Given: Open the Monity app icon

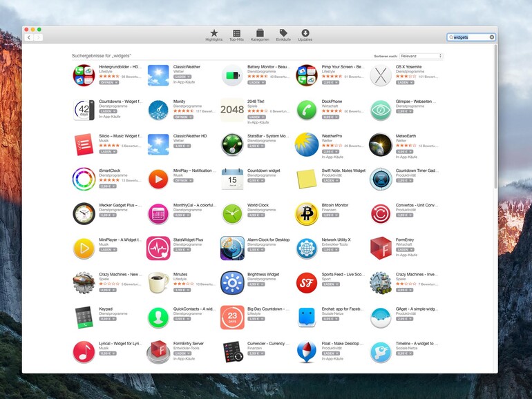Looking at the screenshot, I should [x=158, y=110].
